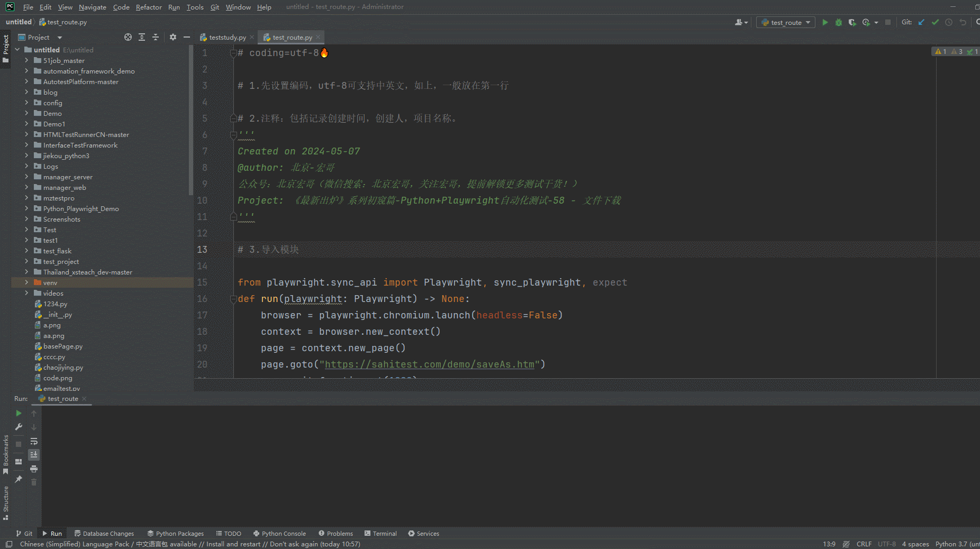This screenshot has width=980, height=549.
Task: Rerun the test_route configuration in Run panel
Action: tap(18, 413)
